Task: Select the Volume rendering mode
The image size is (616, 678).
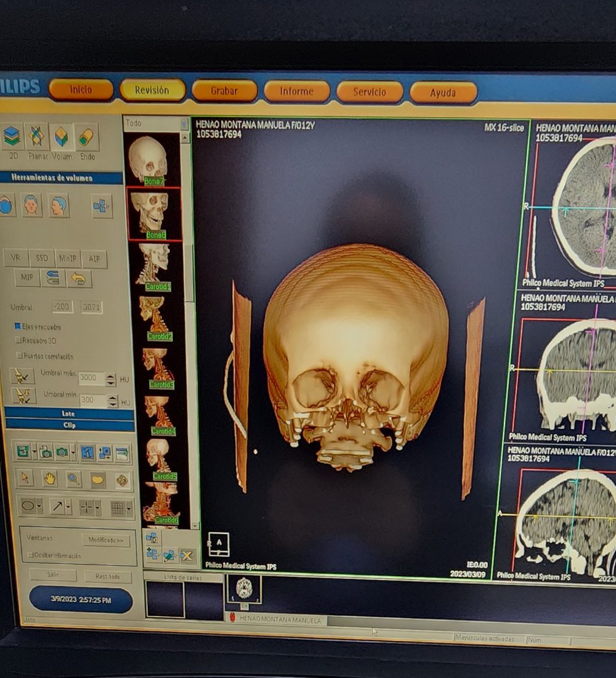Action: point(62,137)
